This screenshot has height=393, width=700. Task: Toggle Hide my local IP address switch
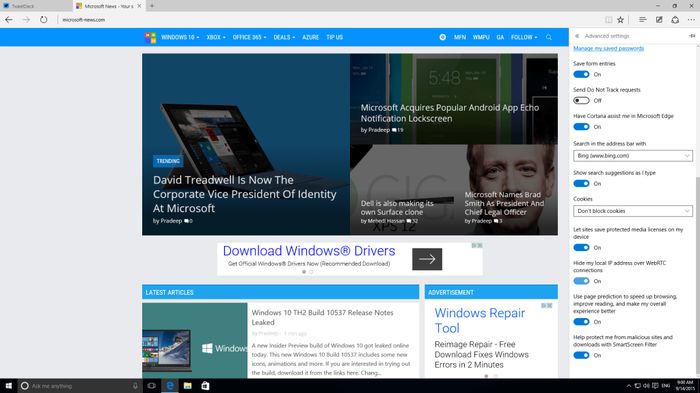(x=581, y=281)
